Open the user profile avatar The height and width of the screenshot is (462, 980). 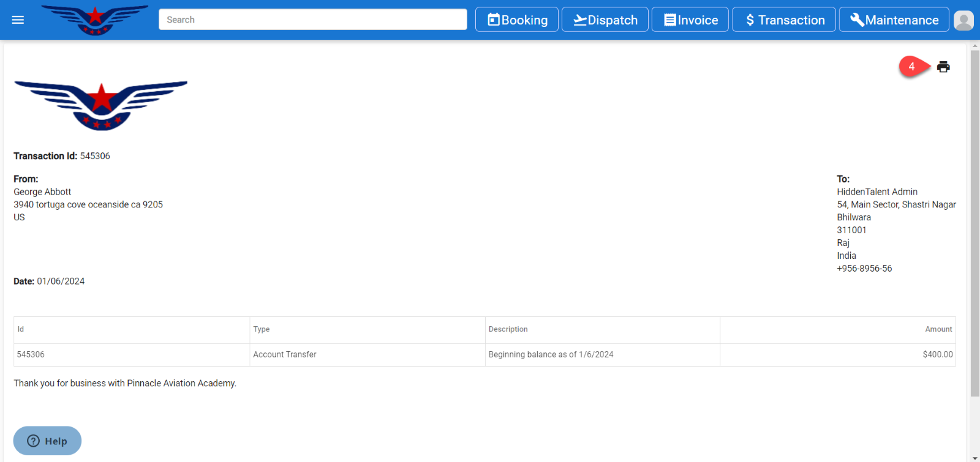pos(963,20)
